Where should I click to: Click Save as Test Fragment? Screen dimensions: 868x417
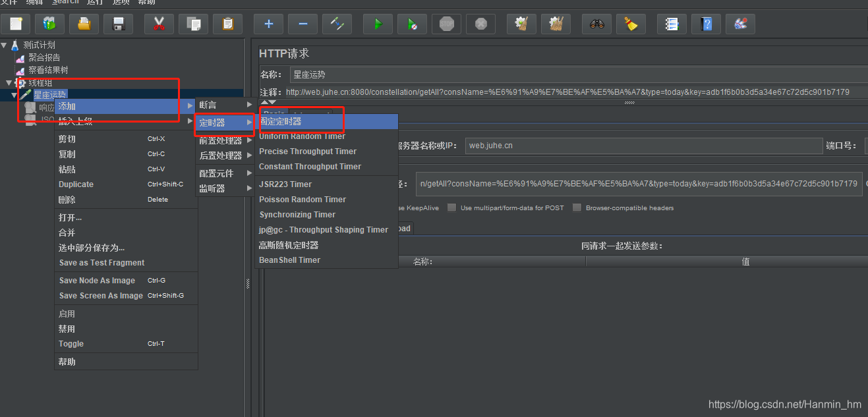coord(126,263)
